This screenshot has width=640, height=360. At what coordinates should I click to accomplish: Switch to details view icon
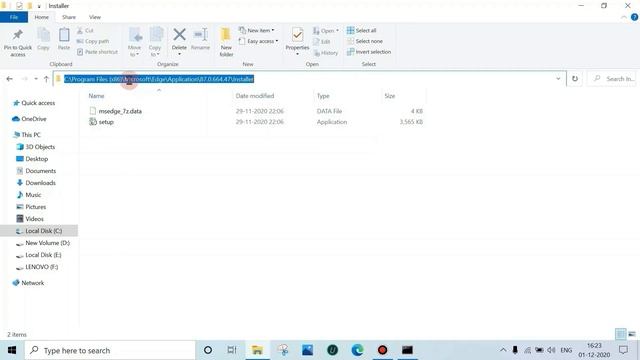(620, 334)
